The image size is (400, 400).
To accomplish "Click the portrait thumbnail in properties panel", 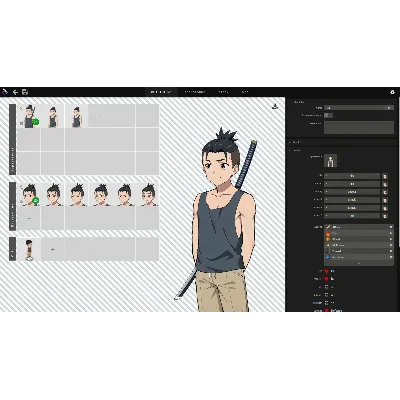I will pyautogui.click(x=330, y=161).
